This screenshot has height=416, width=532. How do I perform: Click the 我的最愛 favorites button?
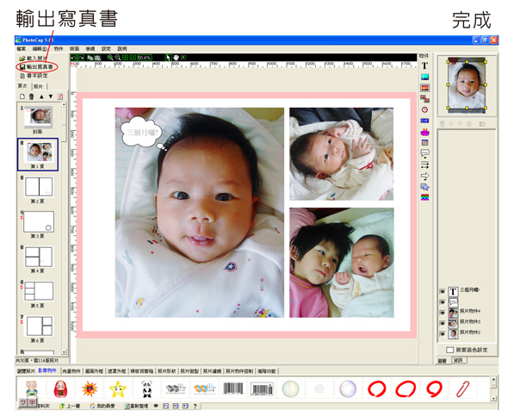click(102, 406)
